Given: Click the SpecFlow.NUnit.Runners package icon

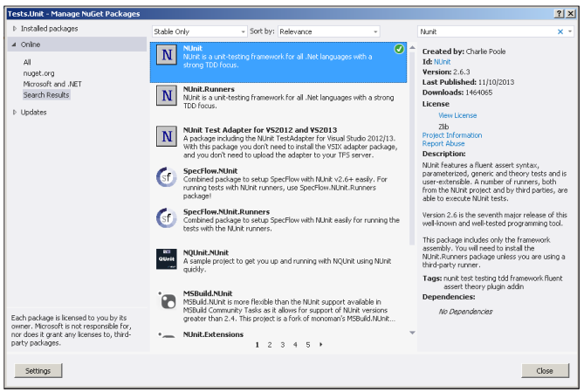Looking at the screenshot, I should [167, 218].
